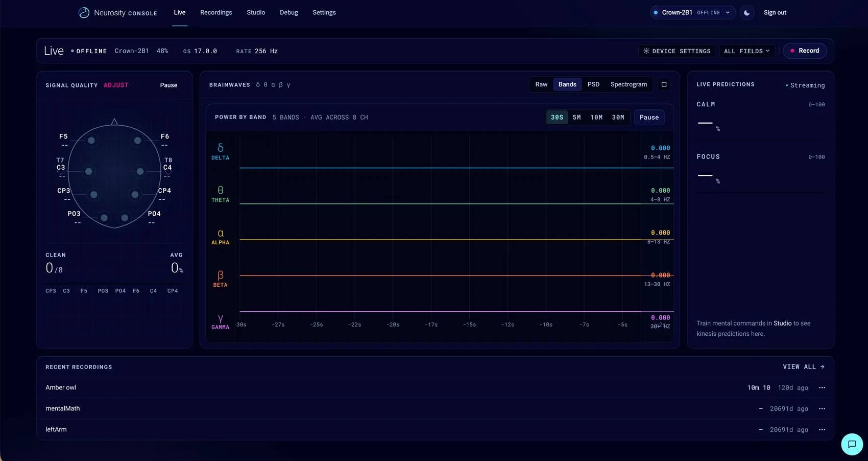The height and width of the screenshot is (461, 868).
Task: Switch brainwaves view to Spectrogram
Action: click(629, 84)
